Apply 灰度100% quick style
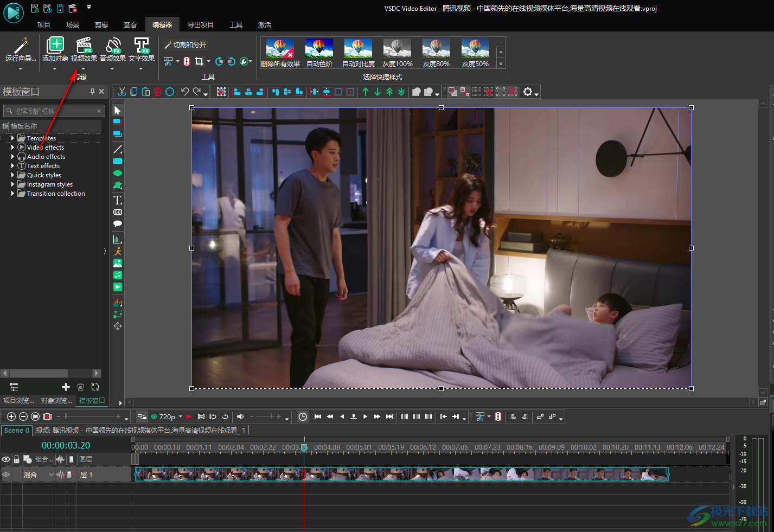Image resolution: width=774 pixels, height=532 pixels. pos(398,53)
